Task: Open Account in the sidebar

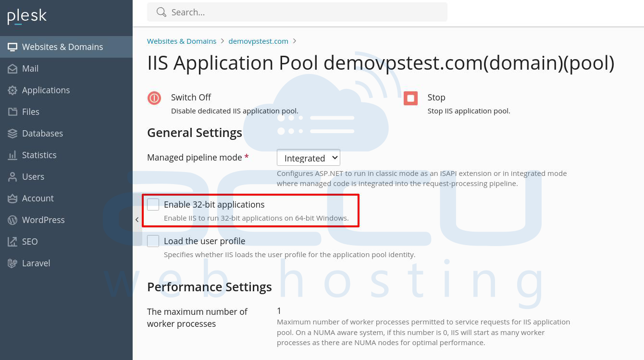Action: pyautogui.click(x=66, y=199)
